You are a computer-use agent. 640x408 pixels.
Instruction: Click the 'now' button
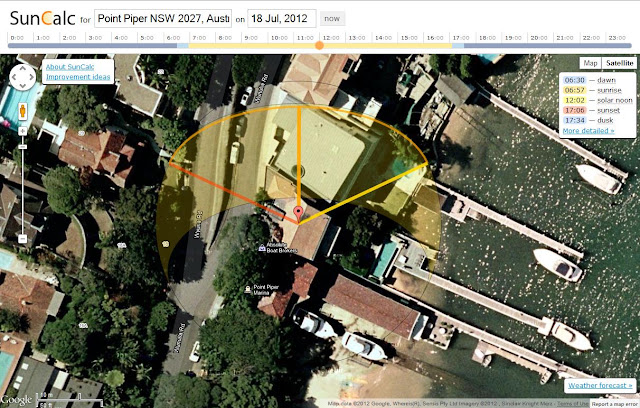(x=332, y=19)
